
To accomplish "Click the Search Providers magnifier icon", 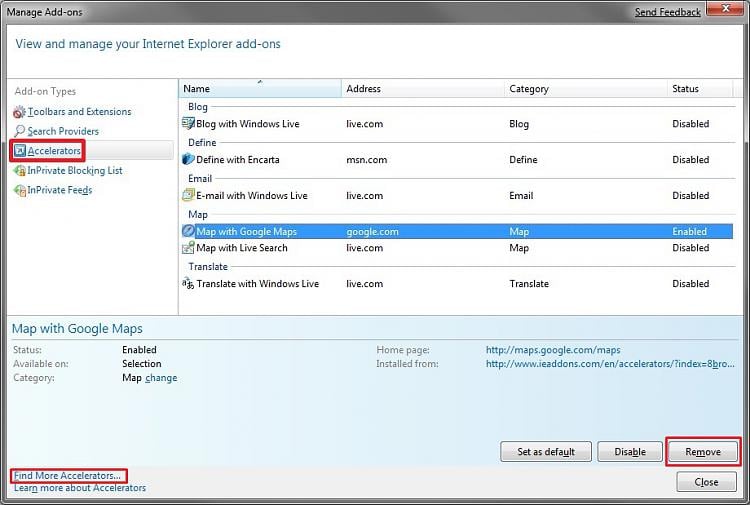I will pyautogui.click(x=20, y=131).
